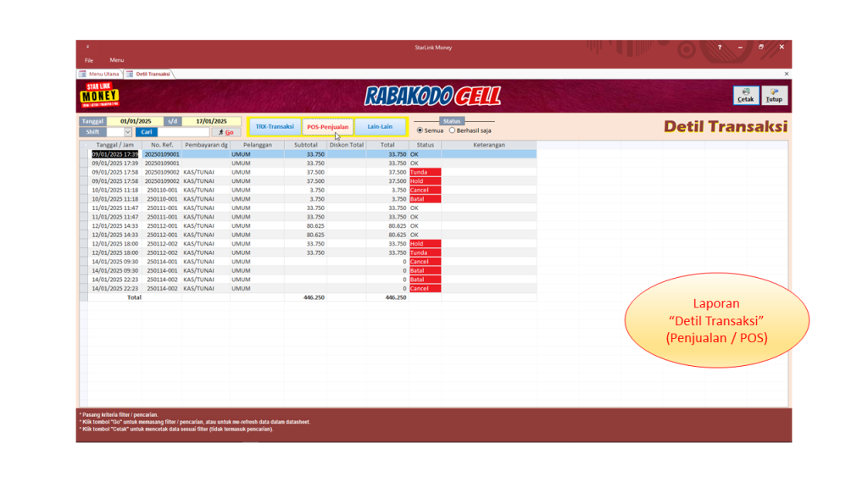The image size is (868, 488).
Task: Click the Total column header
Action: click(x=387, y=145)
